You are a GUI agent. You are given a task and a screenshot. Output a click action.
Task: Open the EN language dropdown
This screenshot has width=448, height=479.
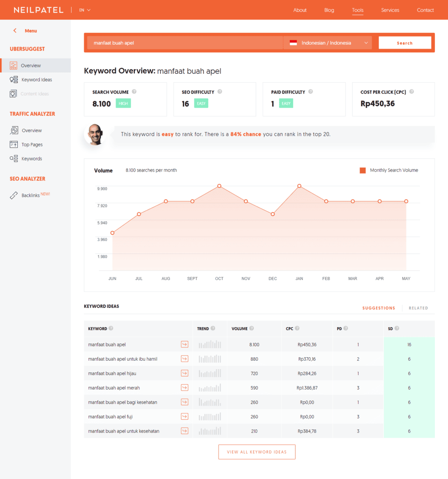click(x=85, y=10)
